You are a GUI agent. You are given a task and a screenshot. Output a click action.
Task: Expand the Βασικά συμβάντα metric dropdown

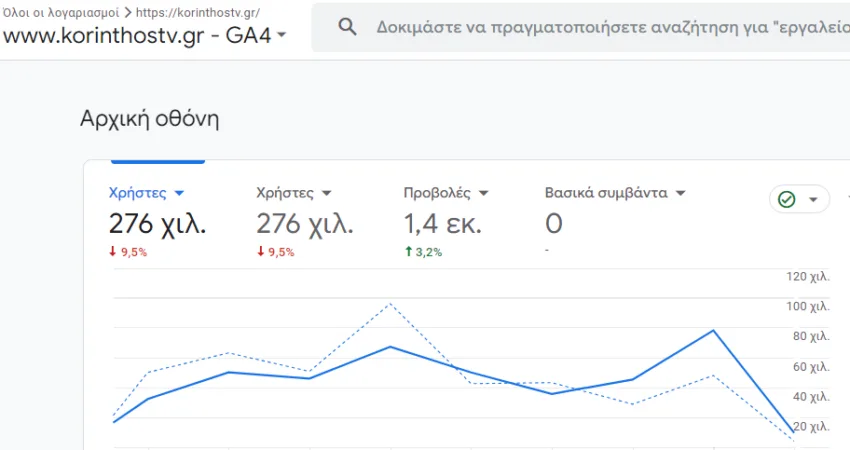pos(681,193)
